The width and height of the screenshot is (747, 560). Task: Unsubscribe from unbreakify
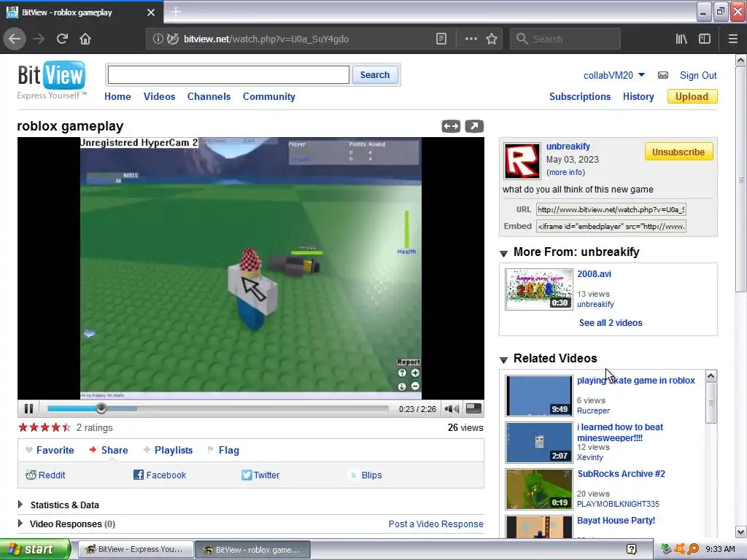coord(678,152)
